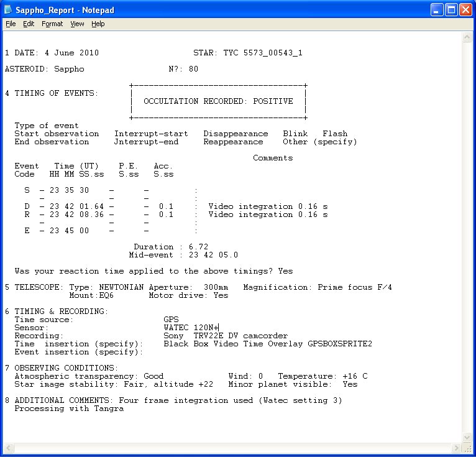Open the Edit menu
Image resolution: width=476 pixels, height=457 pixels.
pos(29,24)
